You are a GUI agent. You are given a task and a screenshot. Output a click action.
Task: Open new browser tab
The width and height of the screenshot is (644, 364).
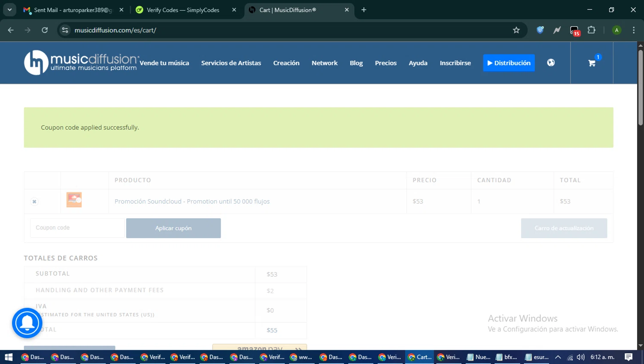(x=364, y=10)
